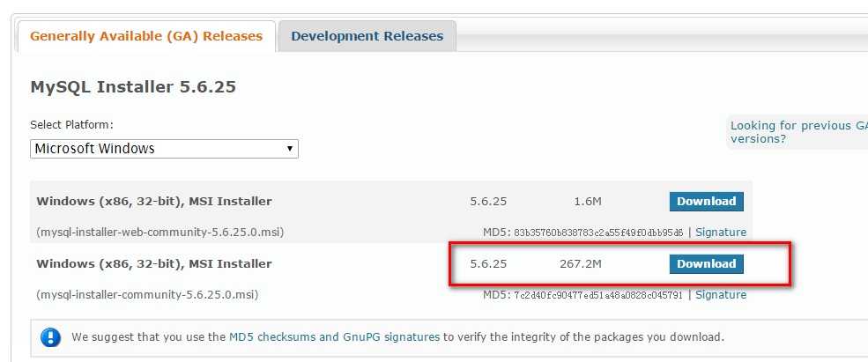Open the Select Platform dropdown
The image size is (868, 362).
164,149
